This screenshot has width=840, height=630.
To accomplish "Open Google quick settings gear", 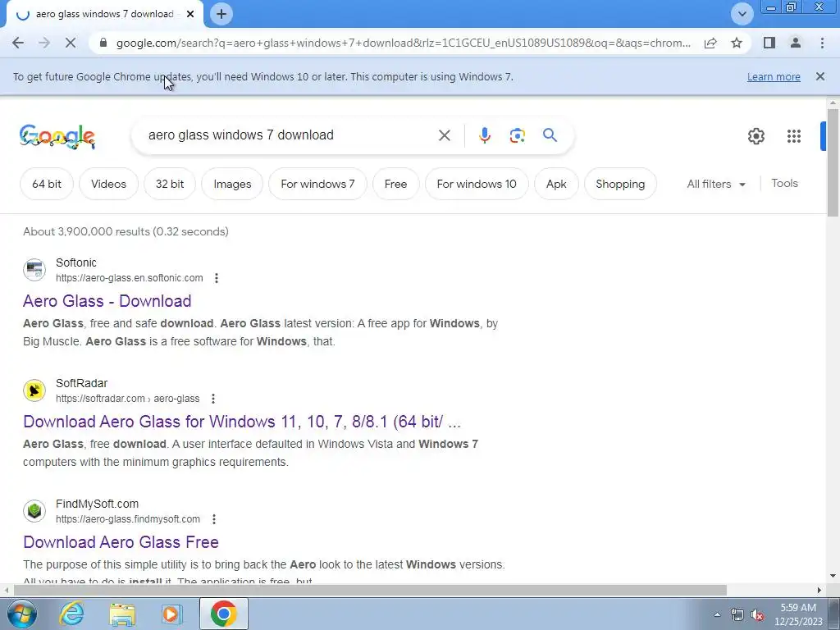I will tap(756, 136).
